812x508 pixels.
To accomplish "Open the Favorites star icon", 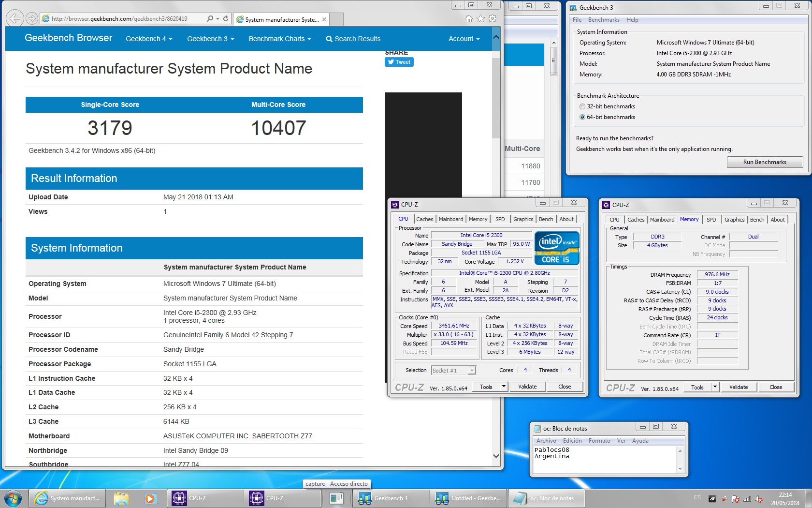I will 480,19.
